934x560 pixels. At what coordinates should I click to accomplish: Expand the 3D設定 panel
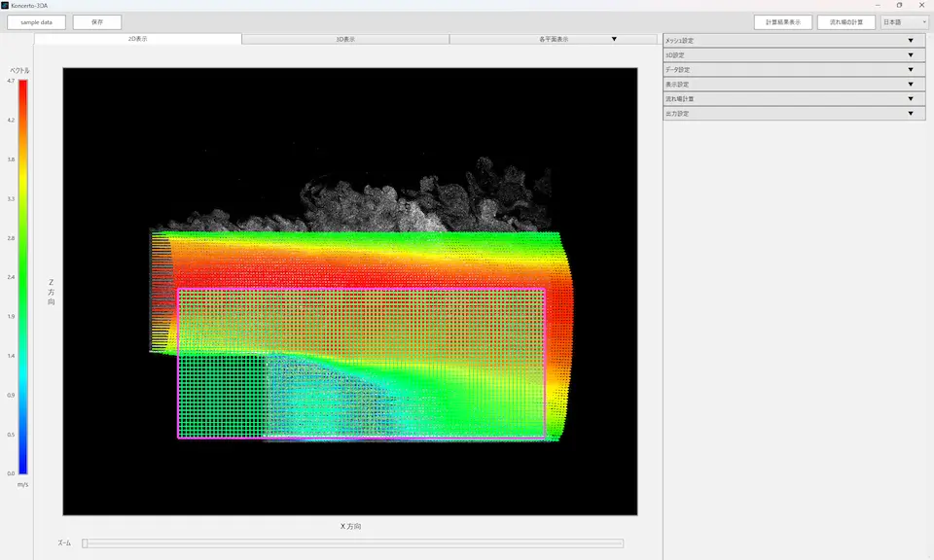794,54
